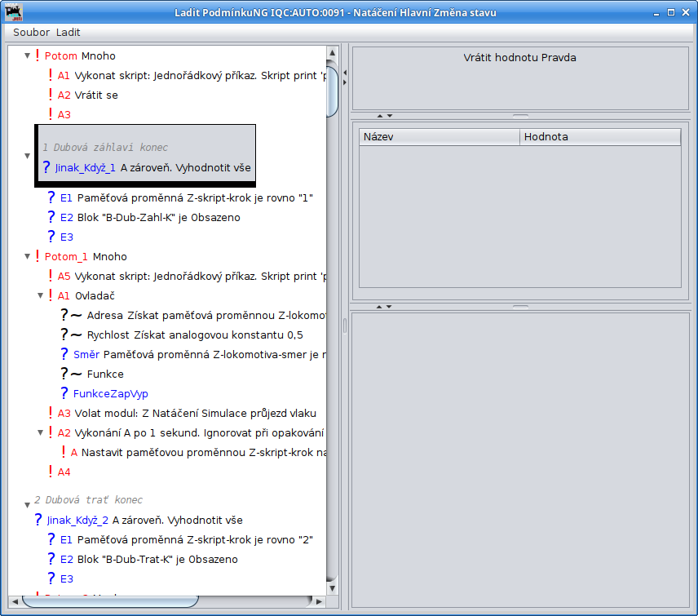Screen dimensions: 698x616
Task: Collapse the Potom Mnoho node
Action: (27, 56)
